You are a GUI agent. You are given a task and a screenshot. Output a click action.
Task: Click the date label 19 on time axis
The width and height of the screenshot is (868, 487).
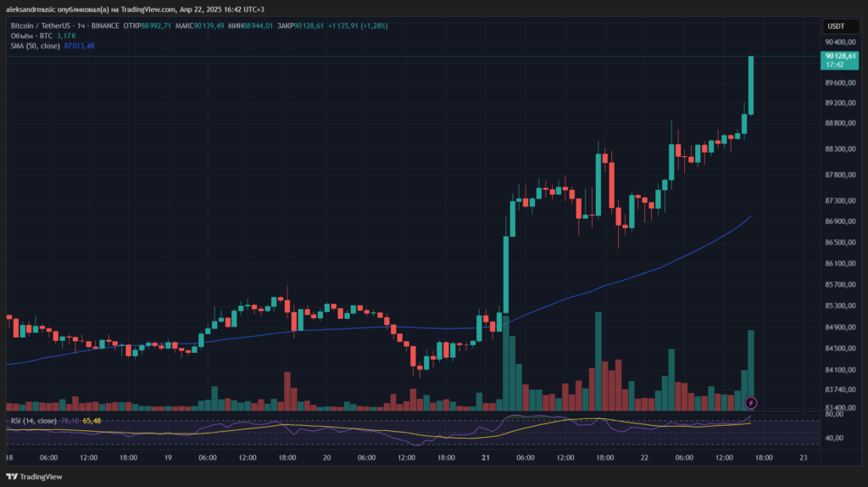point(170,458)
